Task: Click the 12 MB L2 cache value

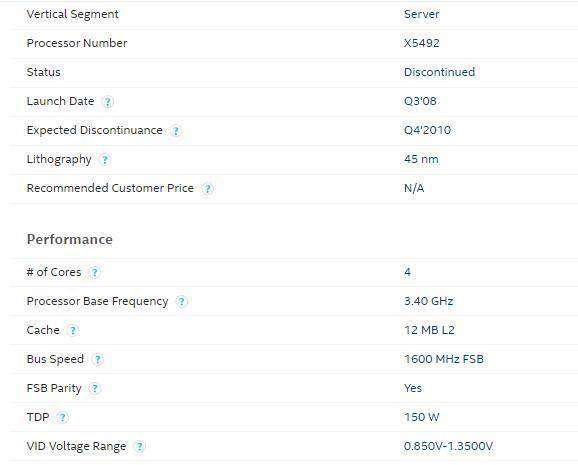Action: tap(429, 330)
